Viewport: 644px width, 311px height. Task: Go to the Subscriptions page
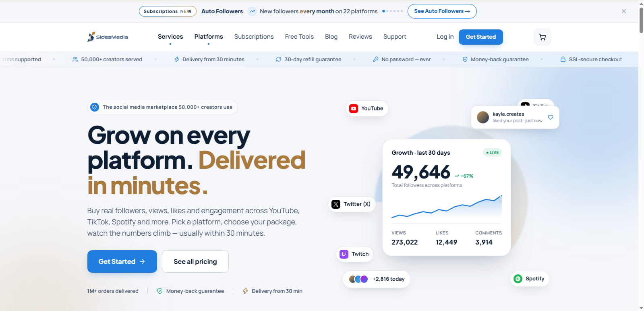254,37
